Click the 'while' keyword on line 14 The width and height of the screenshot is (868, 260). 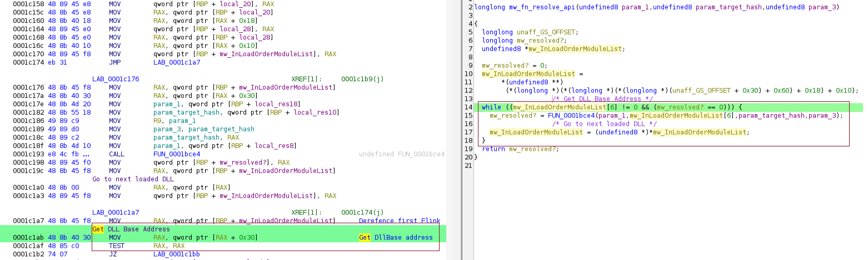(491, 107)
